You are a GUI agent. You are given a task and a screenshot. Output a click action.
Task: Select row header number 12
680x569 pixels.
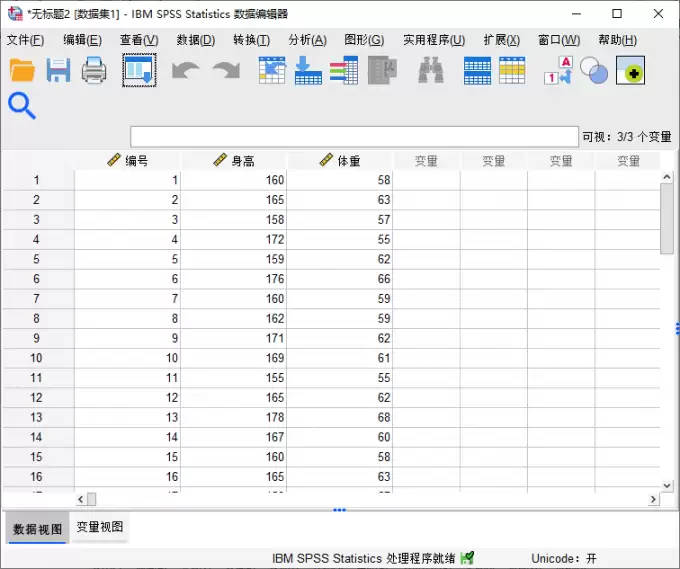coord(37,398)
